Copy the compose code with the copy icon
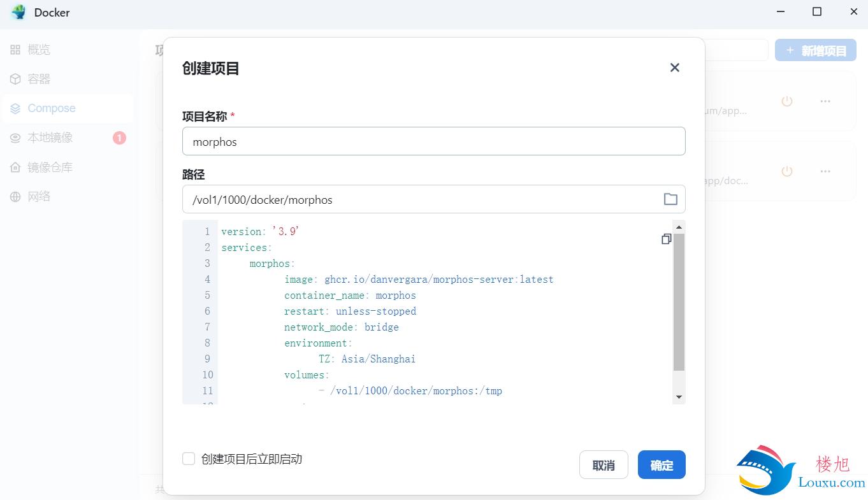 point(666,239)
